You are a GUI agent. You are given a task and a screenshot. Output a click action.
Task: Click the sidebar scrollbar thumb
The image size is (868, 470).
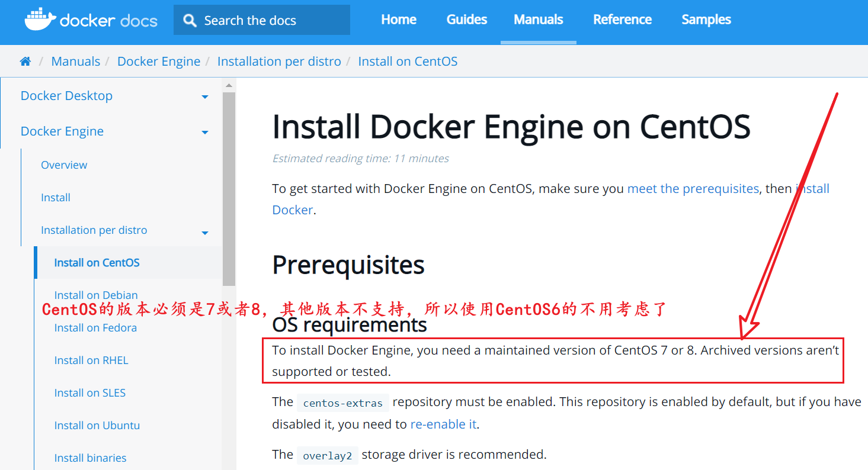[x=229, y=189]
